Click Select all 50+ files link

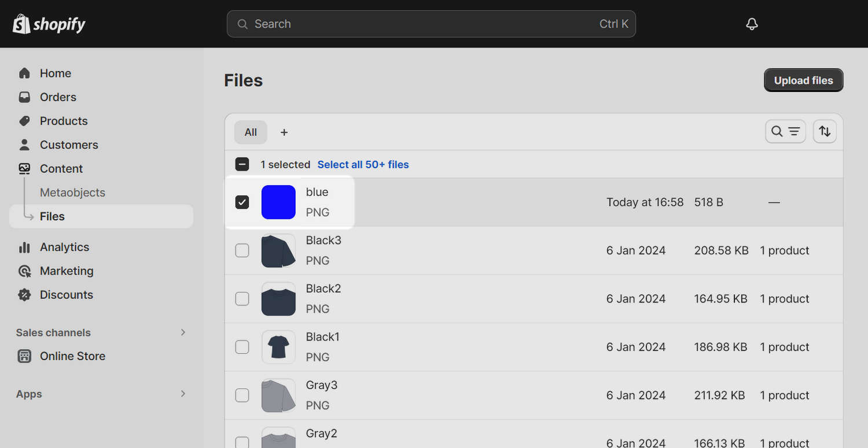tap(363, 165)
